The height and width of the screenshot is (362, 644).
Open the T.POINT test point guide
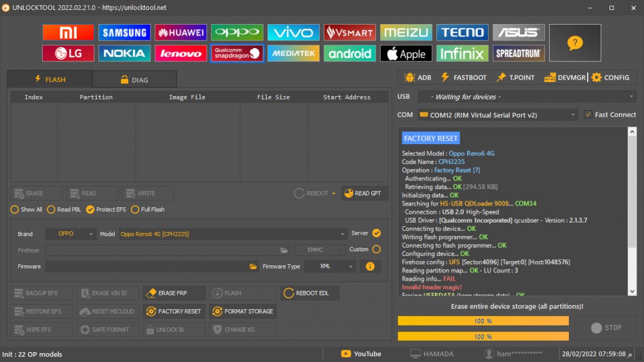point(515,78)
